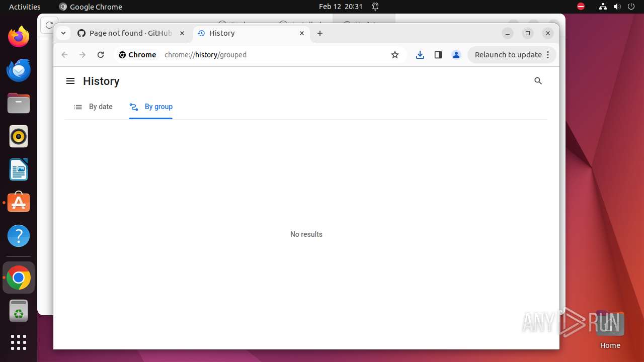Open Ubuntu Software from the dock
Viewport: 644px width, 362px height.
click(x=19, y=203)
